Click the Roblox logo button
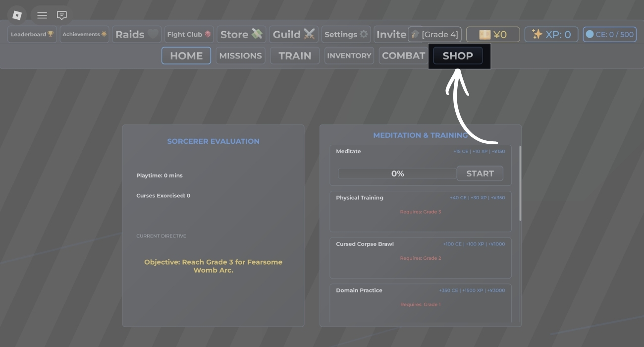The height and width of the screenshot is (347, 644). [x=17, y=15]
